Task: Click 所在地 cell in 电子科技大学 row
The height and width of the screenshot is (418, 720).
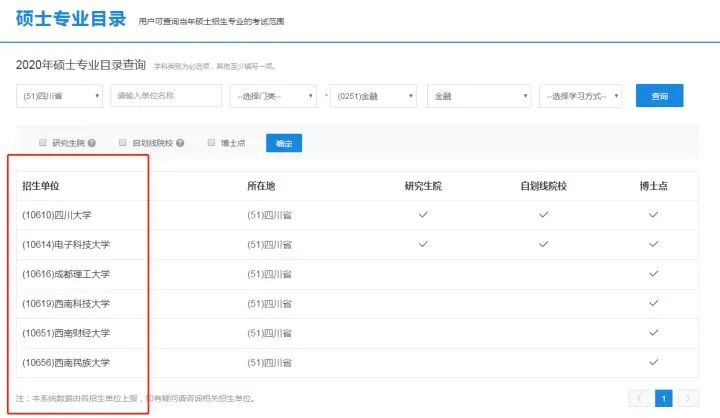Action: (270, 244)
